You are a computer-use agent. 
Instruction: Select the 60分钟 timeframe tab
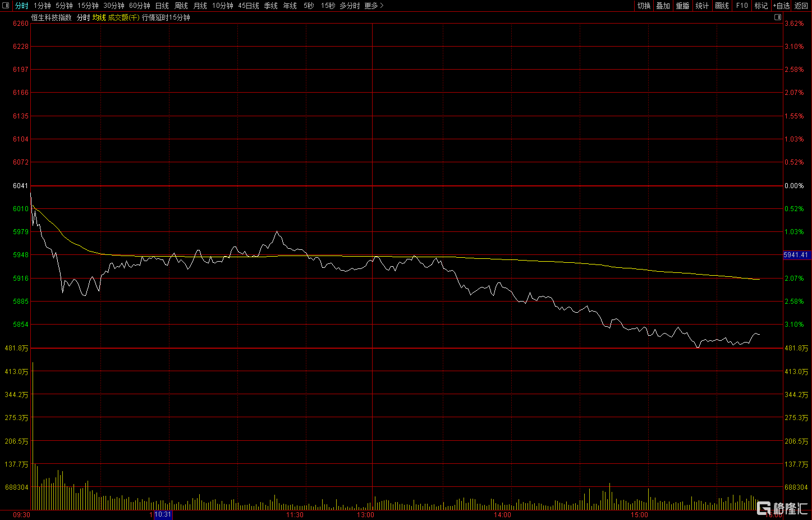tap(140, 6)
